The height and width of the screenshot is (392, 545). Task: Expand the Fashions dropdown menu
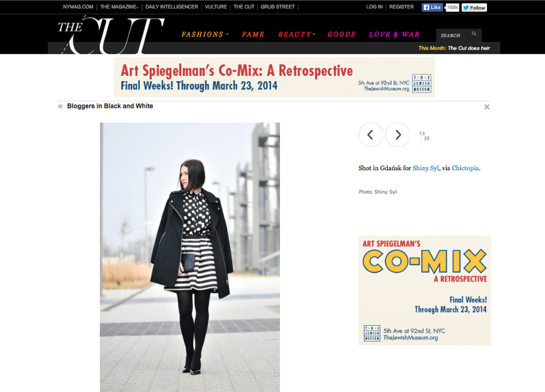[x=205, y=35]
